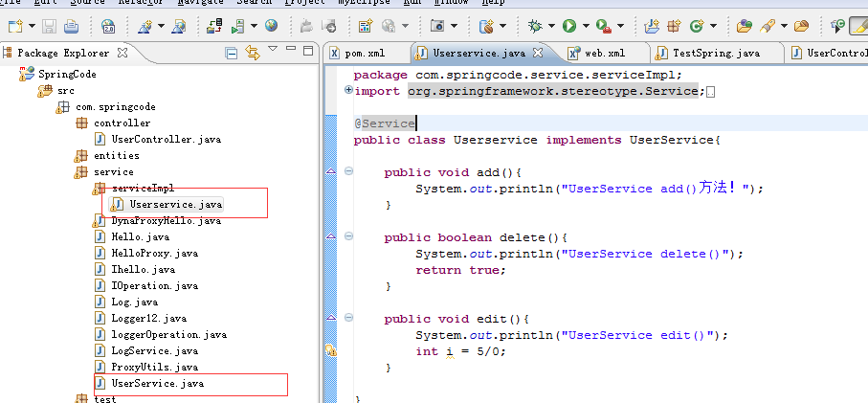Click the Search flashlight toolbar icon
Viewport: 868px width, 403px height.
(768, 26)
